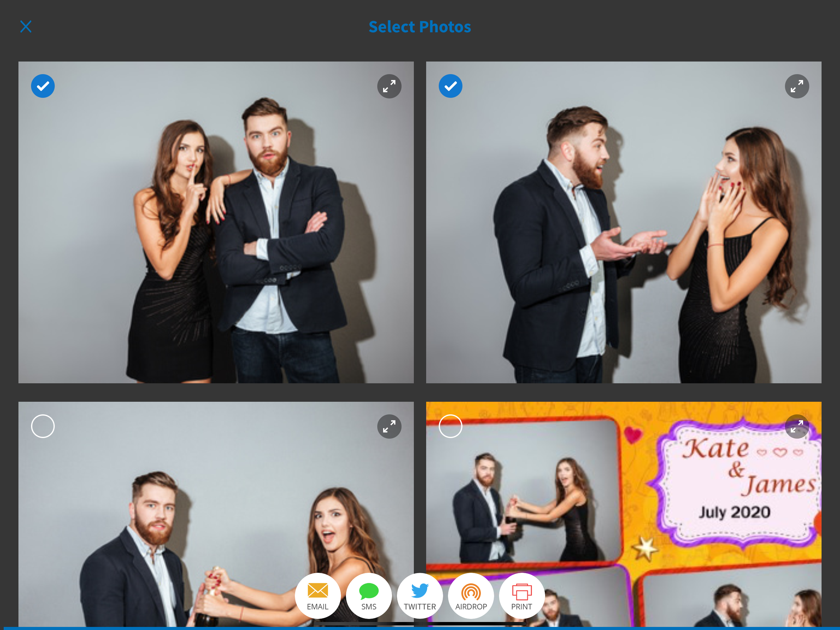Expand fullscreen for bottom-left photo

pos(389,426)
